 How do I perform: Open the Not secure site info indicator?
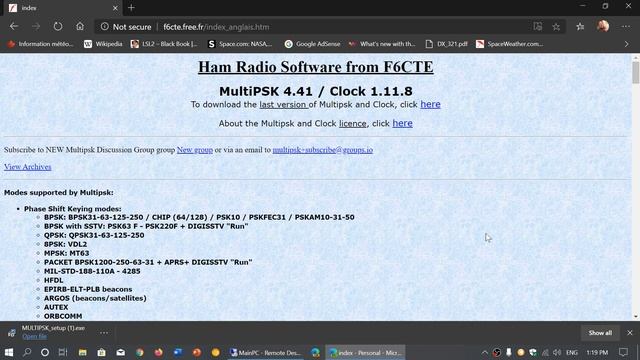[126, 27]
